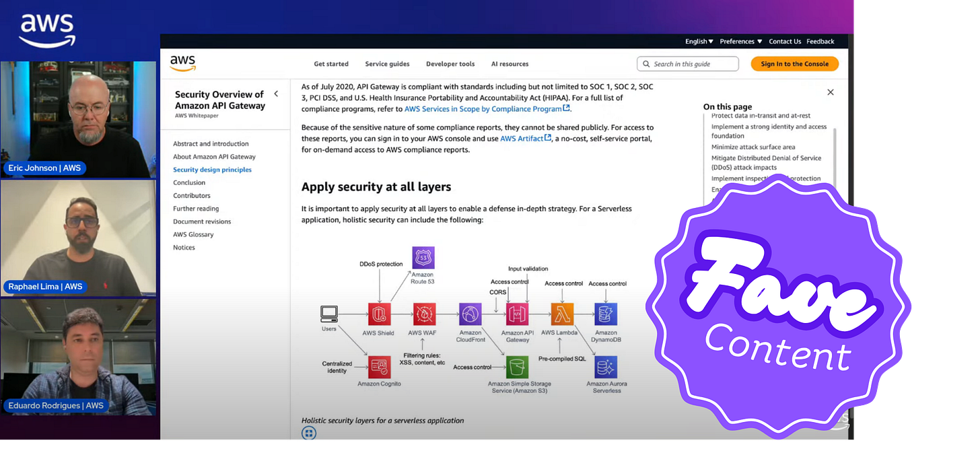The width and height of the screenshot is (980, 455).
Task: Click the Amazon API Gateway diagram icon
Action: coord(517,314)
